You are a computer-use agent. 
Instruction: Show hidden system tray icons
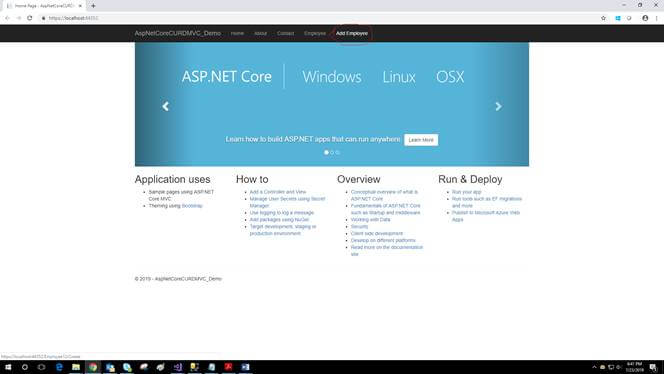(x=594, y=367)
